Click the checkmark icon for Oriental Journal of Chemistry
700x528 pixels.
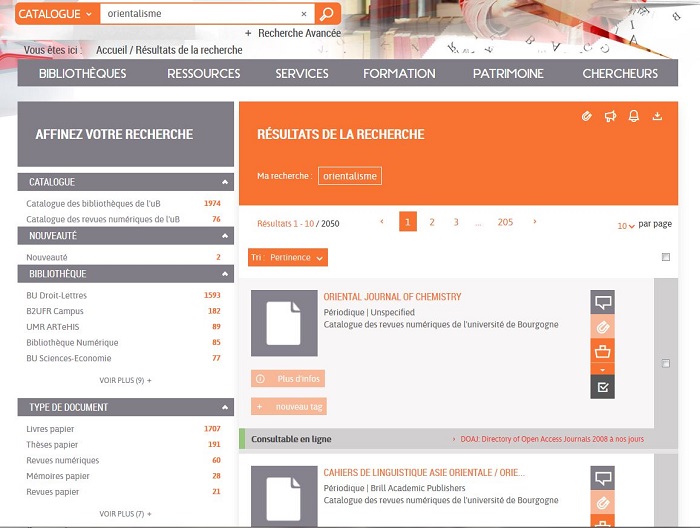[x=602, y=386]
